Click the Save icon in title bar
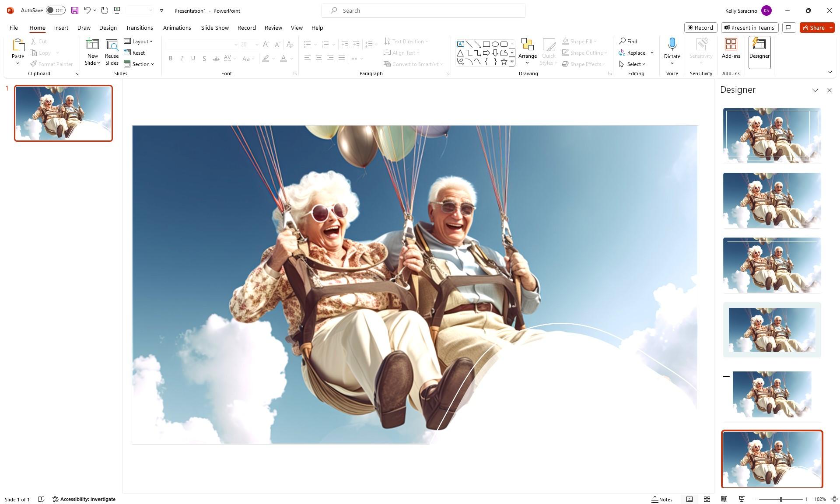This screenshot has width=840, height=504. (75, 10)
